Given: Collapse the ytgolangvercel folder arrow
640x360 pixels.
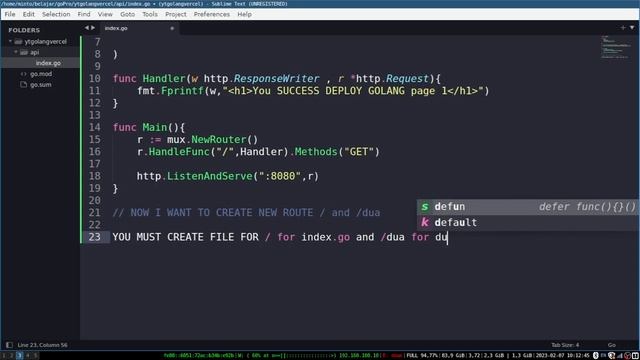Looking at the screenshot, I should tap(10, 41).
